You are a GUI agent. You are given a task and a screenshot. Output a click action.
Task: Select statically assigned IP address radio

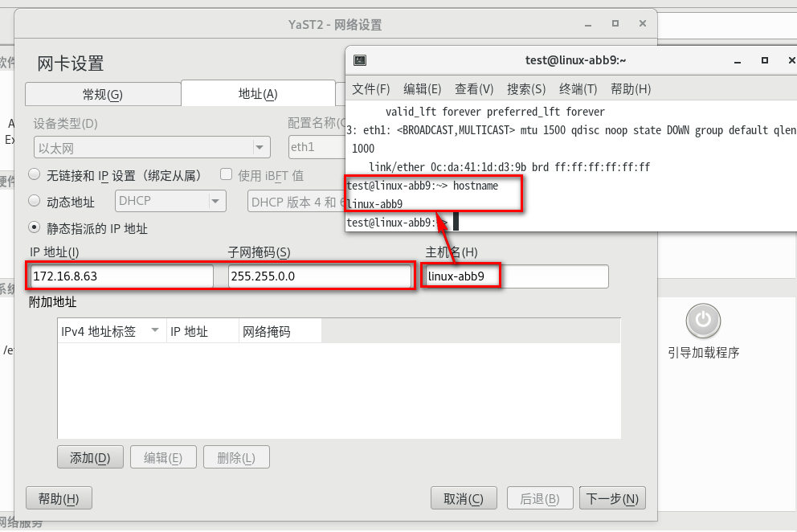pyautogui.click(x=34, y=227)
